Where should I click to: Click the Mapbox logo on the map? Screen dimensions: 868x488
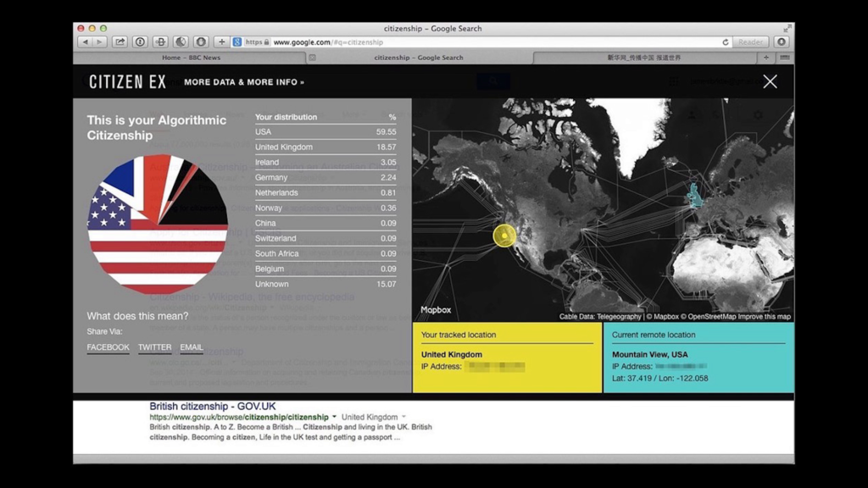click(x=436, y=310)
